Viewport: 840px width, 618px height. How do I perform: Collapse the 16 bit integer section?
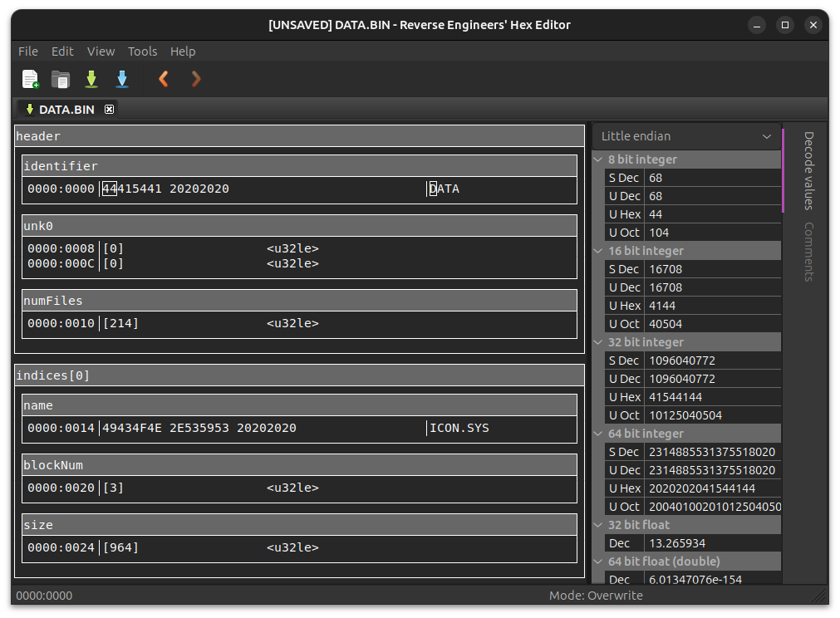tap(599, 251)
